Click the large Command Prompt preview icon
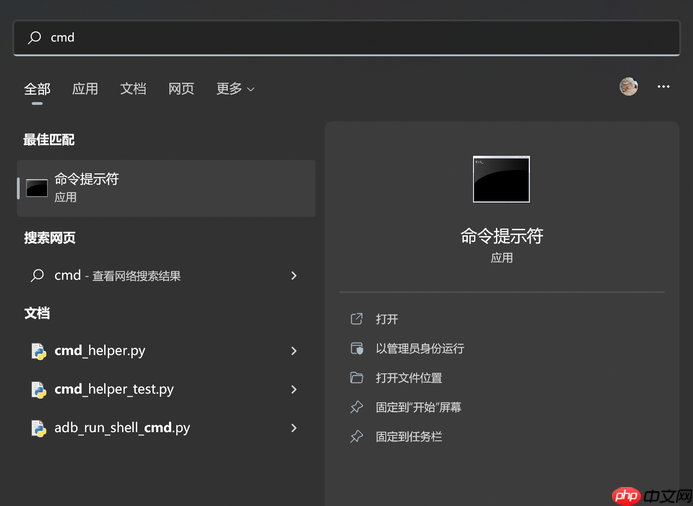Screen dimensions: 693x506 [x=501, y=180]
